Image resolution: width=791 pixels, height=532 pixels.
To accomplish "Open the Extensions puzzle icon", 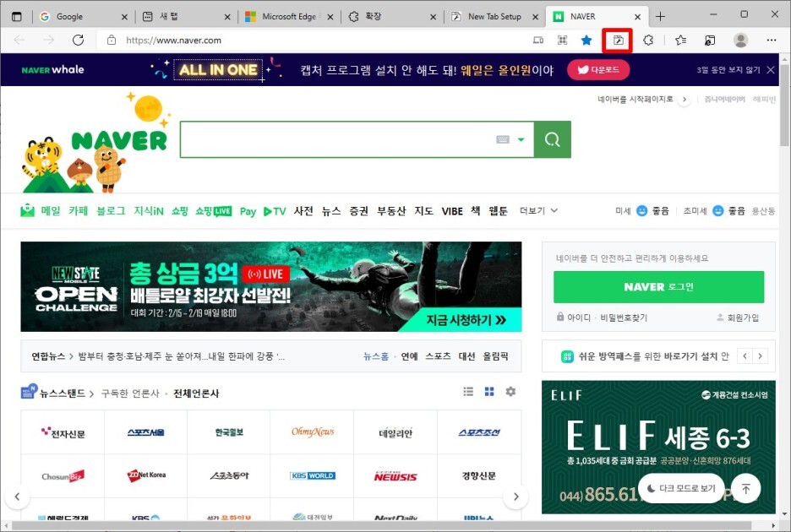I will 648,40.
